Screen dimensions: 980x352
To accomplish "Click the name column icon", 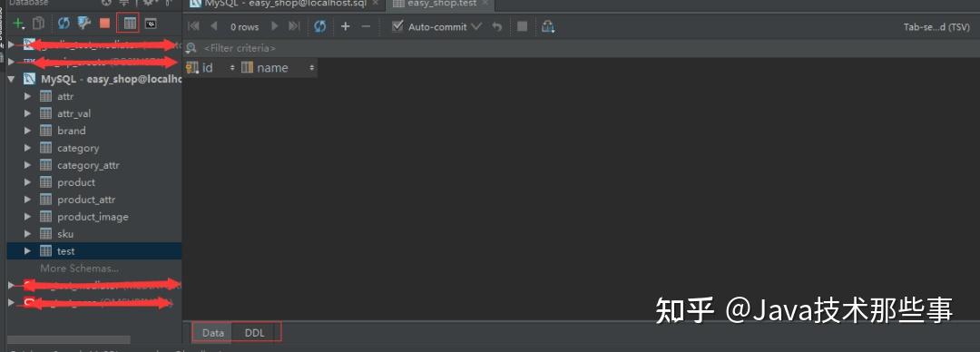I will 247,67.
